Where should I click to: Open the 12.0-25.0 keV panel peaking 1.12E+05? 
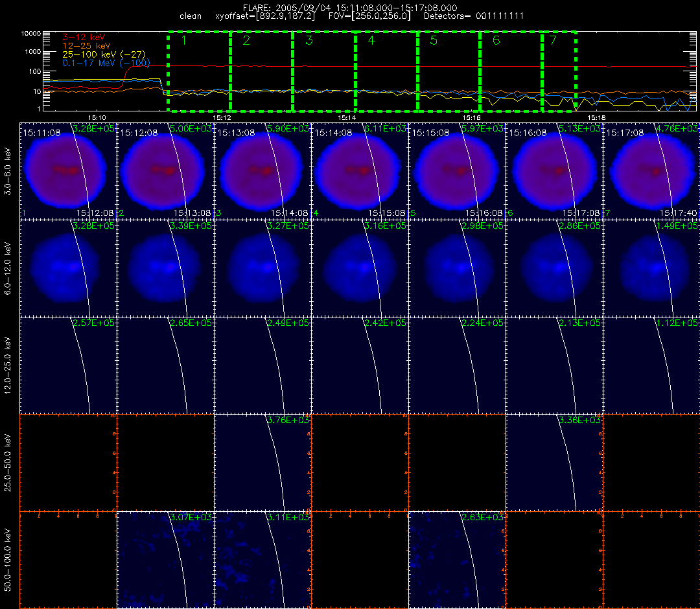pos(652,366)
